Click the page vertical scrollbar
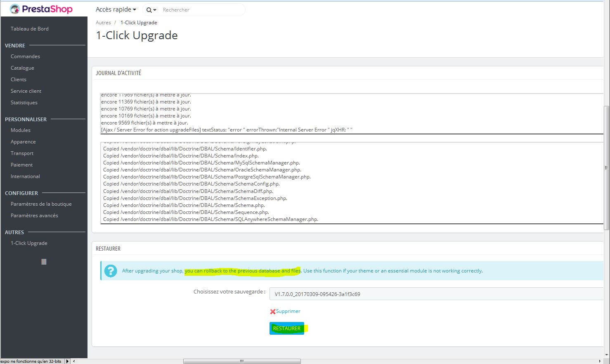The width and height of the screenshot is (610, 364). click(606, 167)
